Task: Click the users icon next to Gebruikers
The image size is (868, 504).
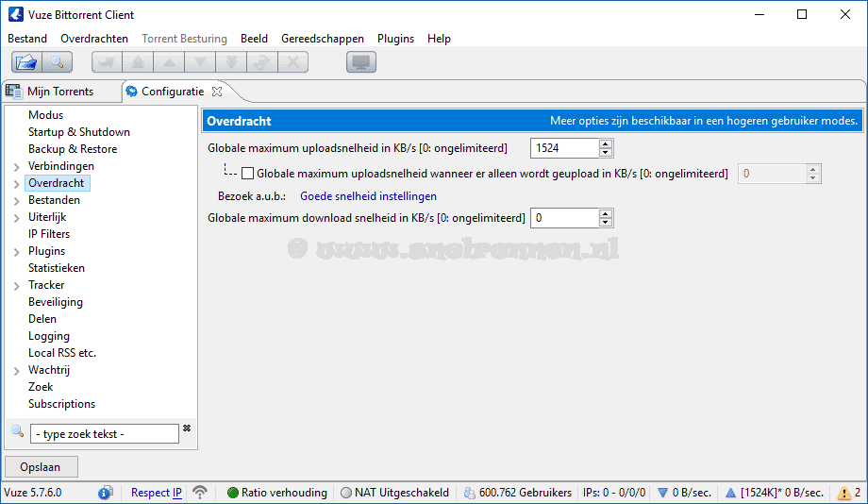Action: 470,493
